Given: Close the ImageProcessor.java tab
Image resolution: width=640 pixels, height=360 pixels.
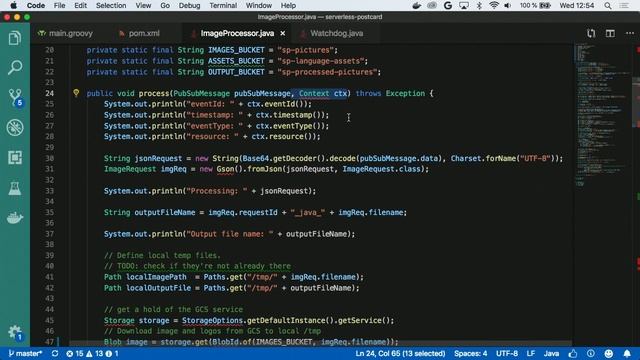Looking at the screenshot, I should [x=282, y=33].
